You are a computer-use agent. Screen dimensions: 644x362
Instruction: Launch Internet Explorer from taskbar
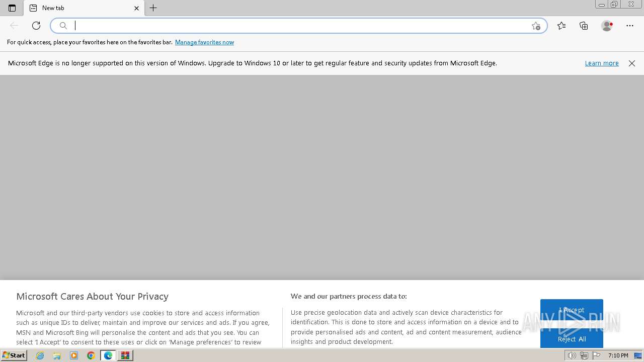click(x=40, y=355)
